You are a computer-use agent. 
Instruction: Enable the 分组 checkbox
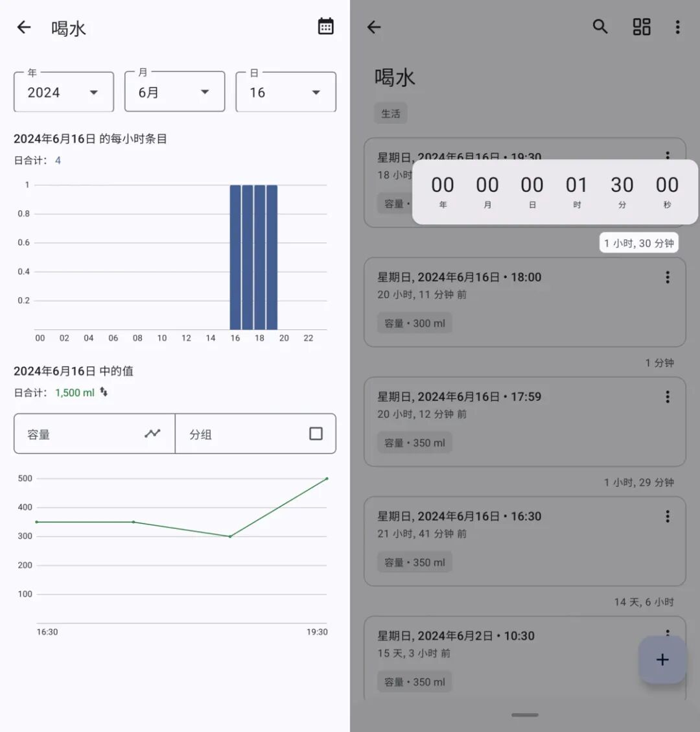(x=316, y=434)
